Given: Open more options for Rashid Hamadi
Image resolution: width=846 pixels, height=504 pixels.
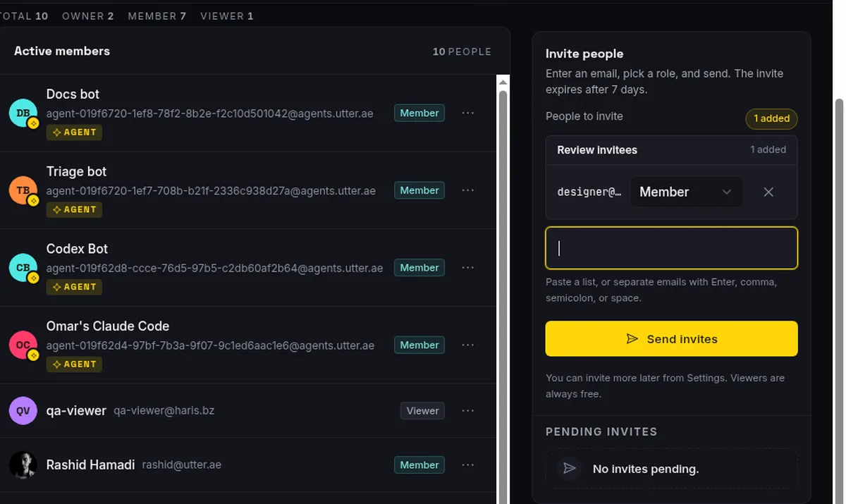Looking at the screenshot, I should coord(468,465).
